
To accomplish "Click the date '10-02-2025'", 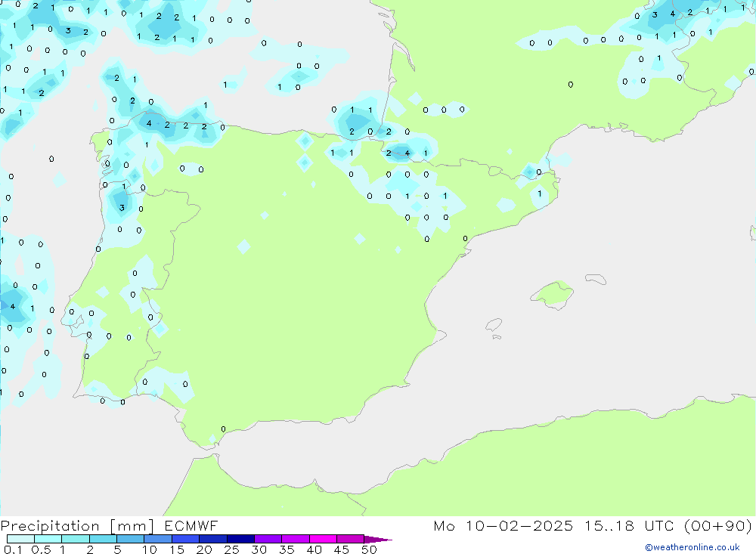I will 519,525.
